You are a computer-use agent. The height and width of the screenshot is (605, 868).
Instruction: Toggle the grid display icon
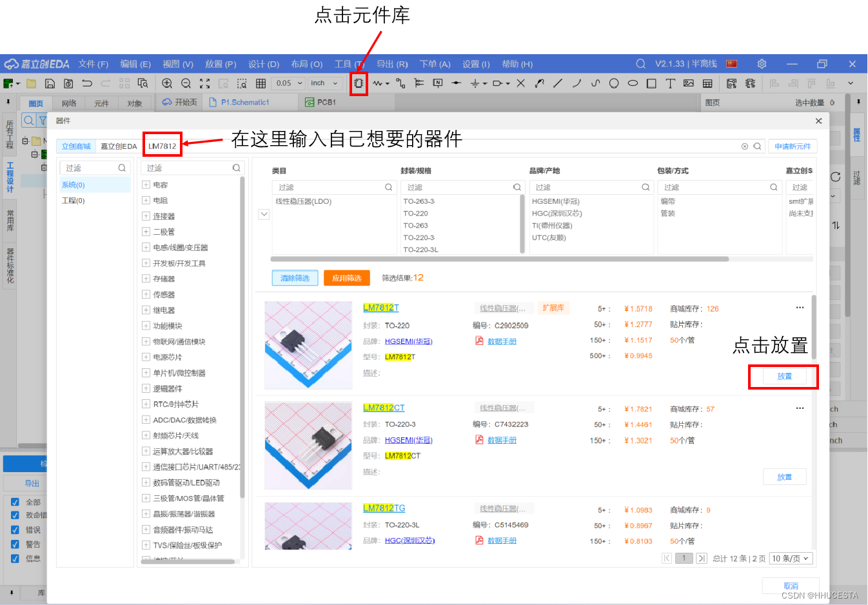coord(261,83)
